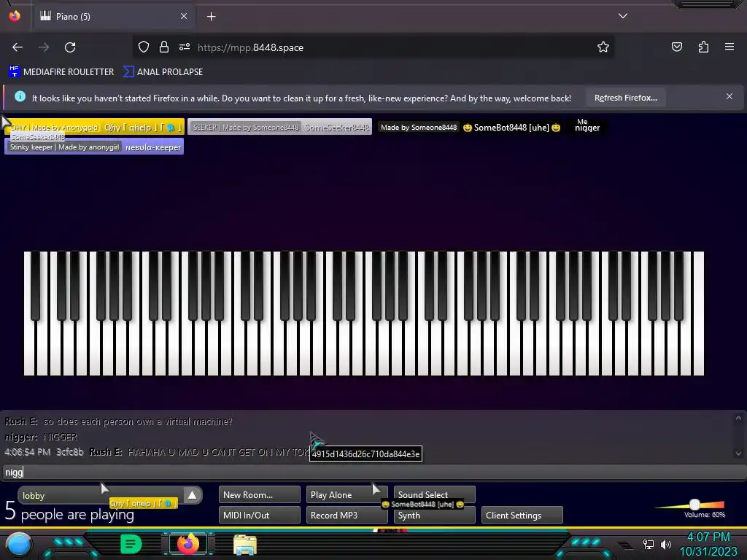This screenshot has height=560, width=747.
Task: Open the Synth panel
Action: coord(435,516)
